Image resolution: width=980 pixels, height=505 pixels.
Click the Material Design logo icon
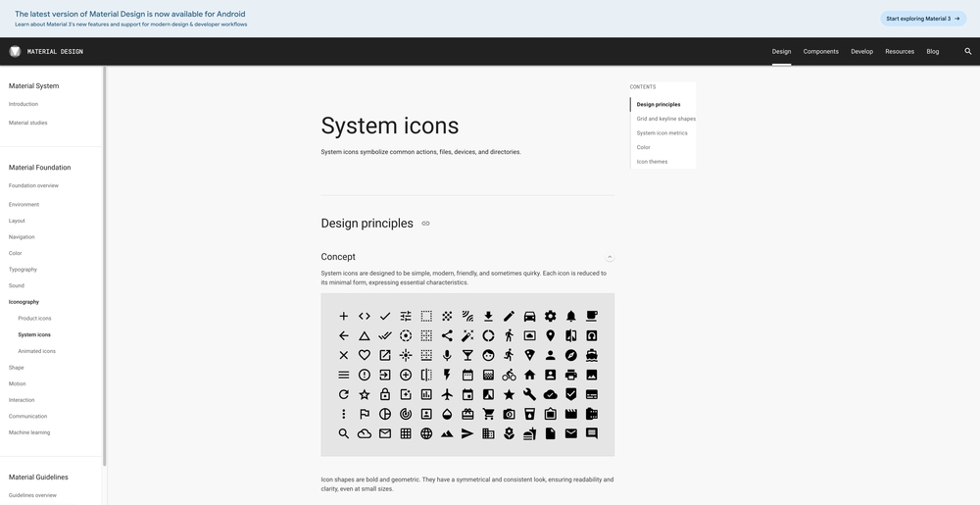[15, 51]
